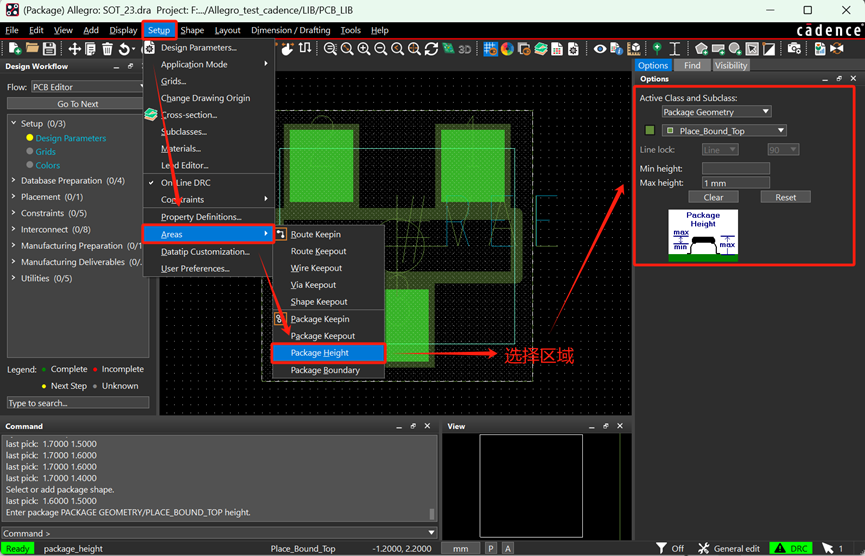Screen dimensions: 865x556
Task: Click the Zoom Out minus magnifier
Action: 381,49
